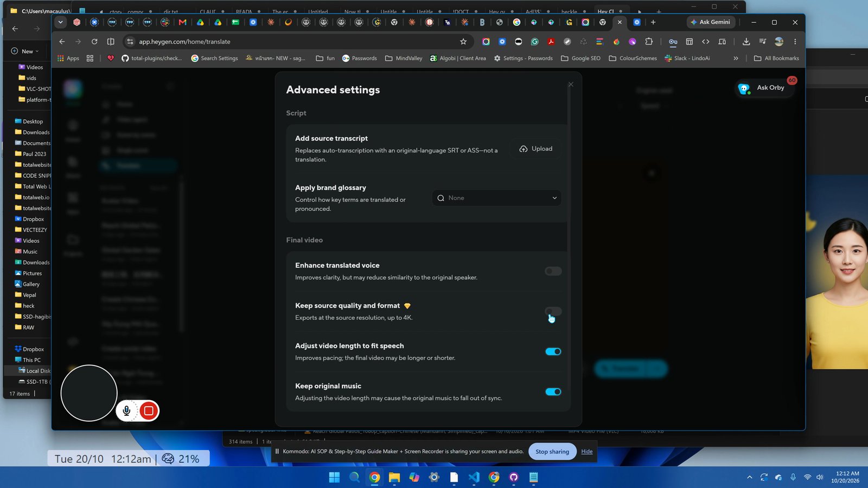Toggle Keep source quality and format
The image size is (868, 488).
[553, 311]
